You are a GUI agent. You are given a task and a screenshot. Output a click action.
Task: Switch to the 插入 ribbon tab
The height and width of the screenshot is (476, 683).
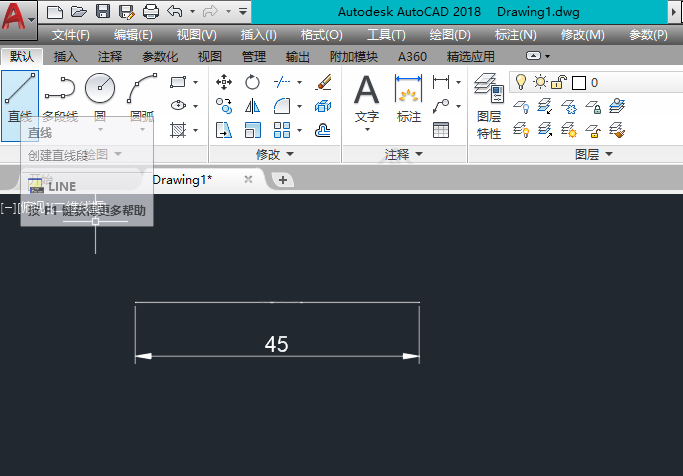click(66, 57)
